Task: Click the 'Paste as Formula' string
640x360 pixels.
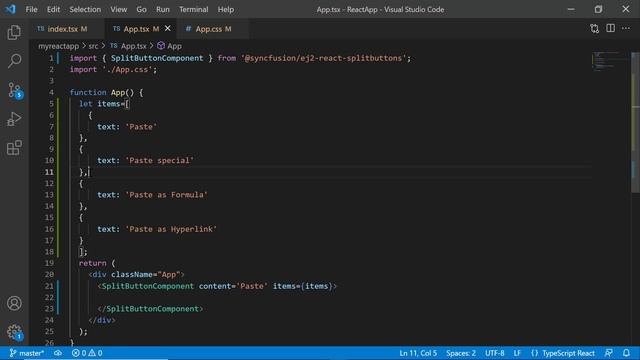Action: click(166, 195)
